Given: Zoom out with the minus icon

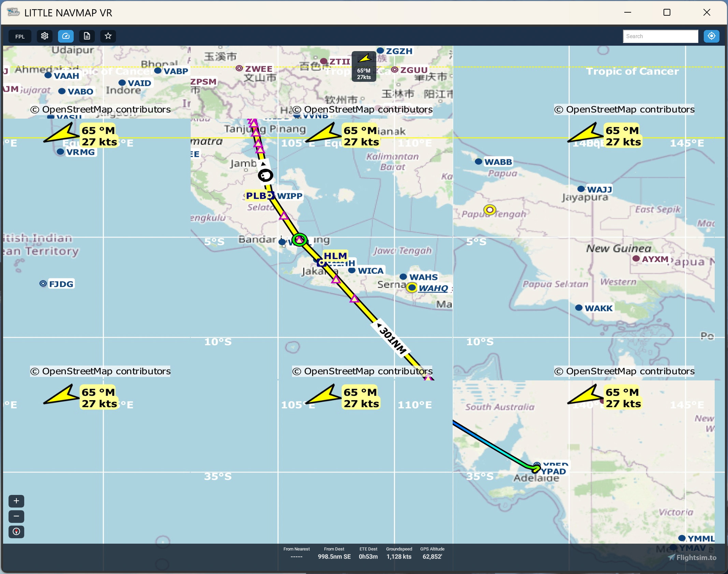Looking at the screenshot, I should coord(16,516).
